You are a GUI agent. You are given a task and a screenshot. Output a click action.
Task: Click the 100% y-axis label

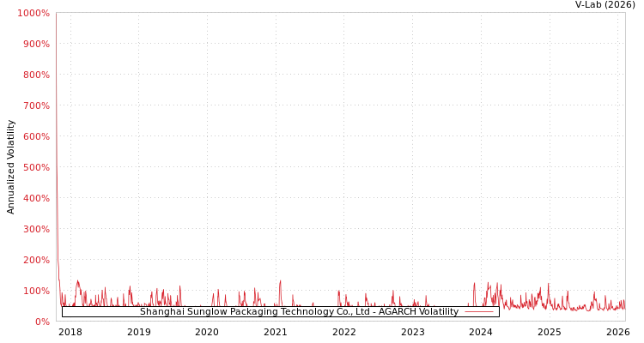(x=35, y=291)
